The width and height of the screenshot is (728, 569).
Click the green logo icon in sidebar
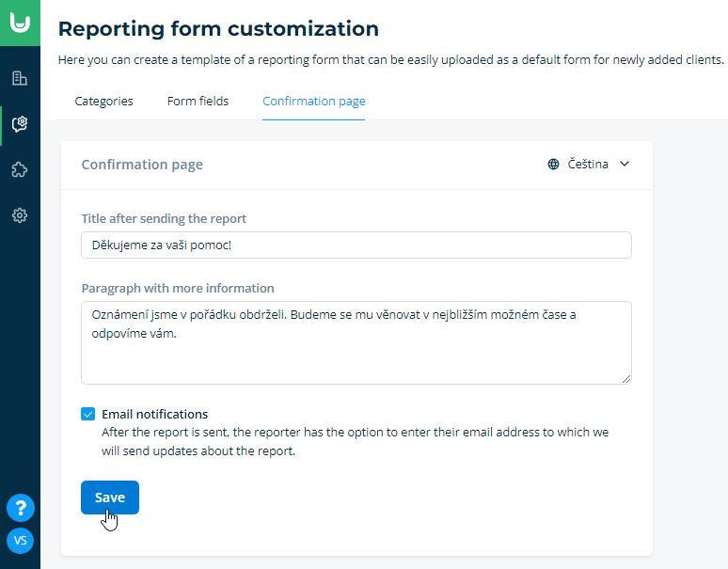(20, 23)
